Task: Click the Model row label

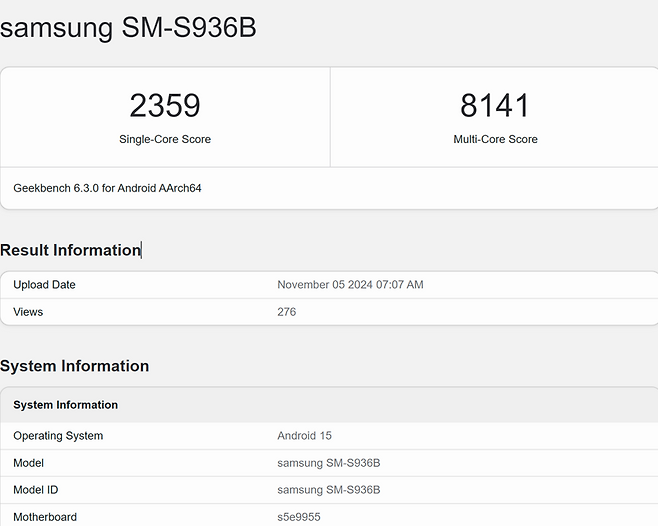Action: coord(28,463)
